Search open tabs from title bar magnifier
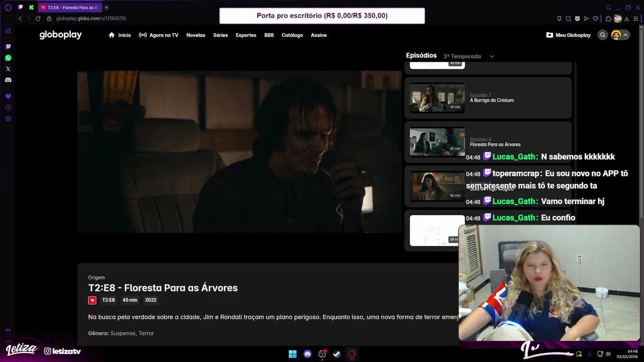Viewport: 644px width, 362px height. click(608, 8)
